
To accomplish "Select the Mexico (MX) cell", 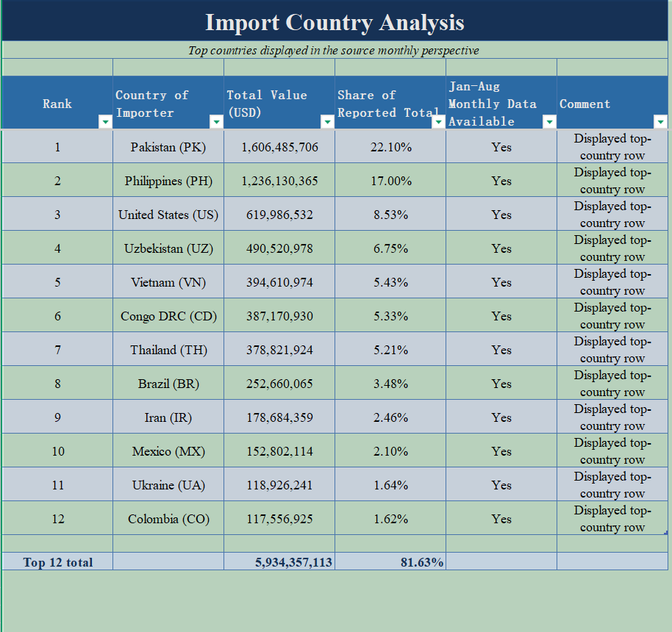I will pyautogui.click(x=168, y=452).
